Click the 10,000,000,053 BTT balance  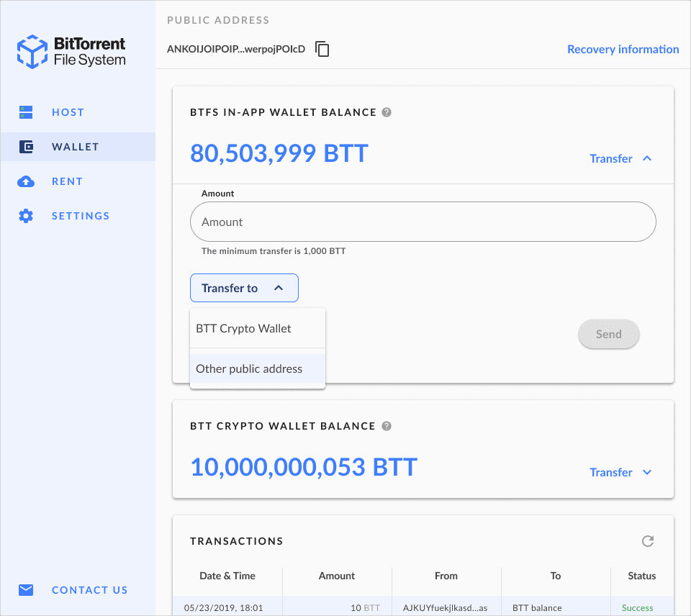tap(304, 467)
